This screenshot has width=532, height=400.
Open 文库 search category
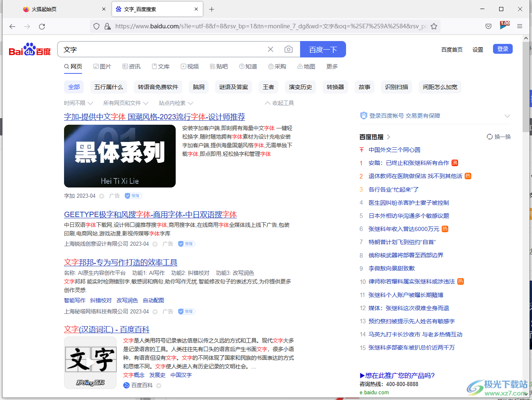[x=161, y=66]
